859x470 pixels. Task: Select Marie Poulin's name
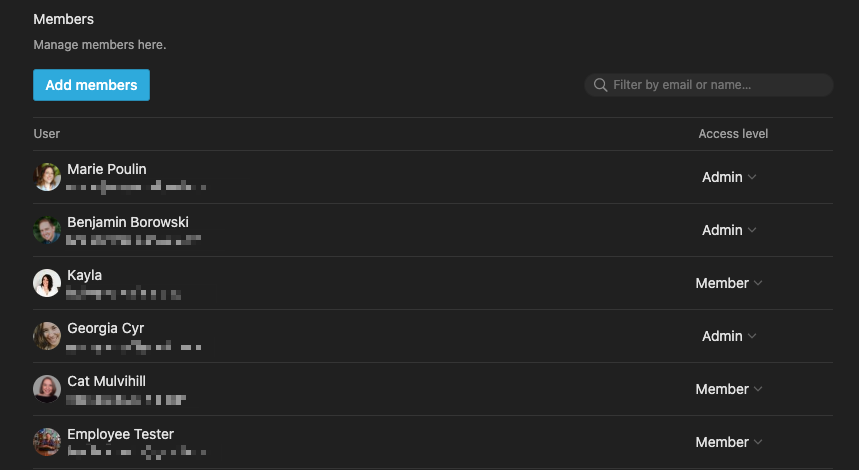tap(107, 169)
